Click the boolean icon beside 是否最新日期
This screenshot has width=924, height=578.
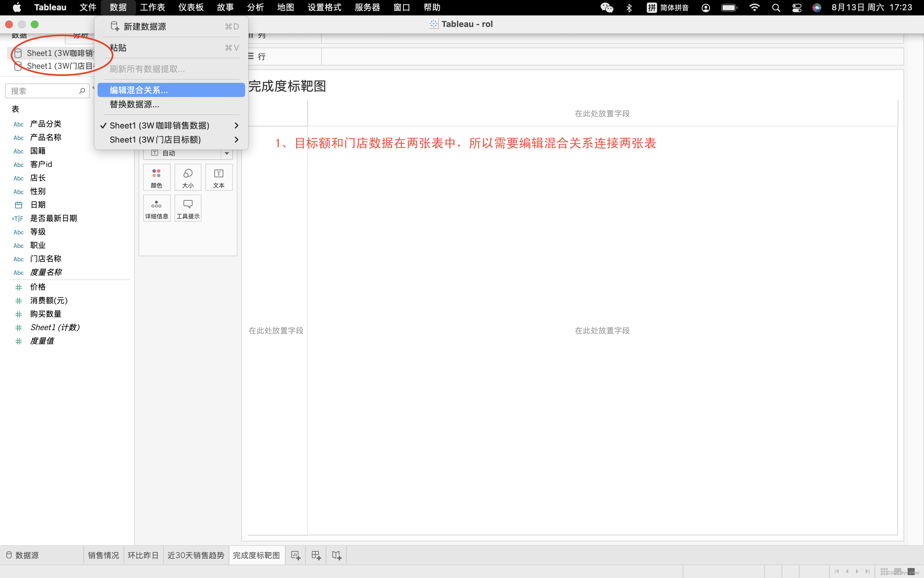coord(18,219)
